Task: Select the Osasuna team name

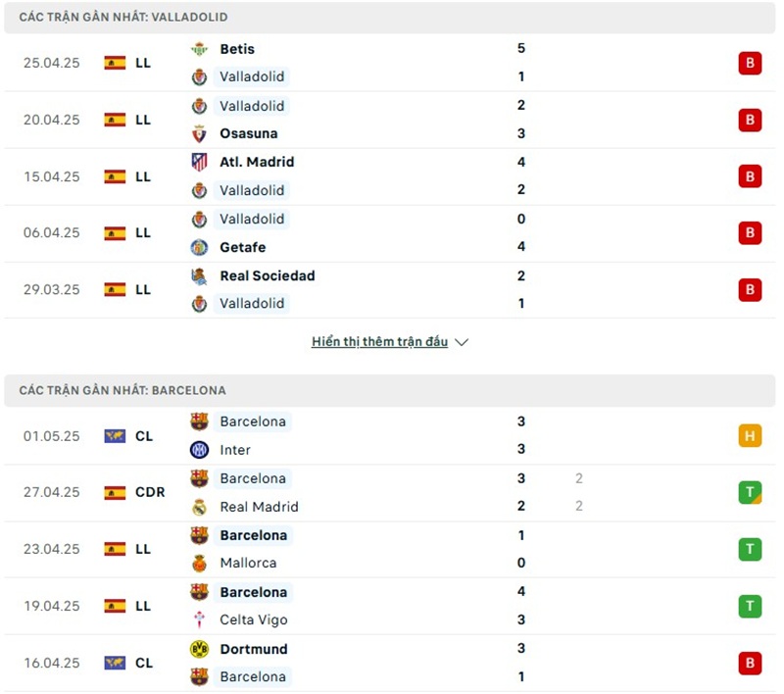Action: pos(248,133)
